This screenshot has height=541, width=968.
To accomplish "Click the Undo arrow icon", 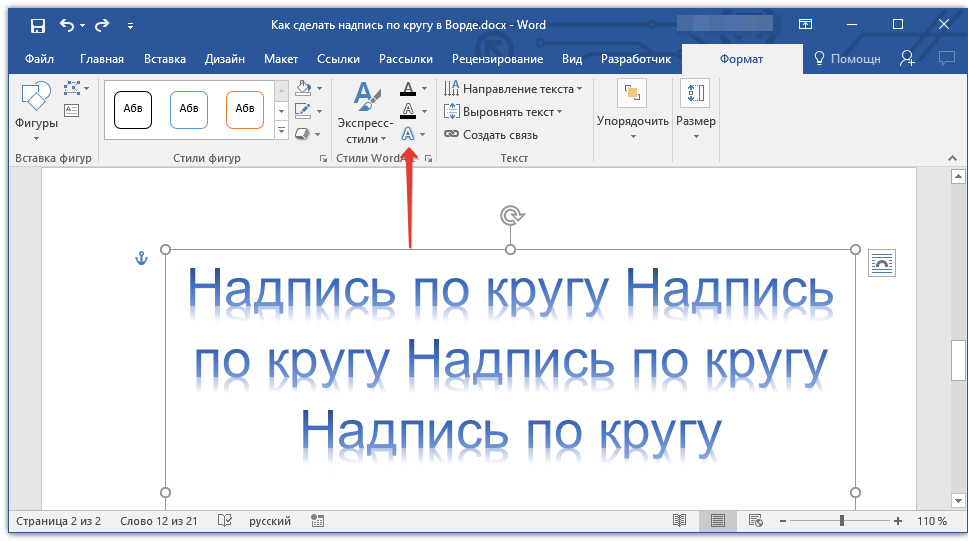I will point(67,25).
